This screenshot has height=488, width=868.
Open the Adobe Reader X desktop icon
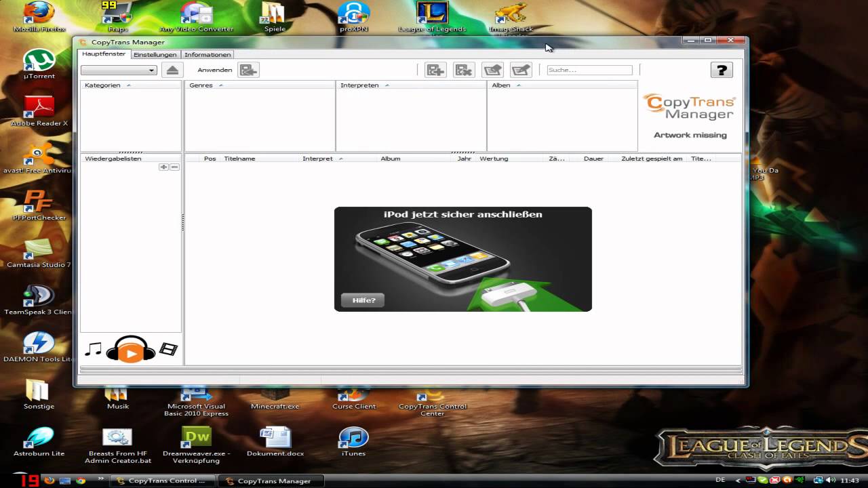pyautogui.click(x=39, y=111)
